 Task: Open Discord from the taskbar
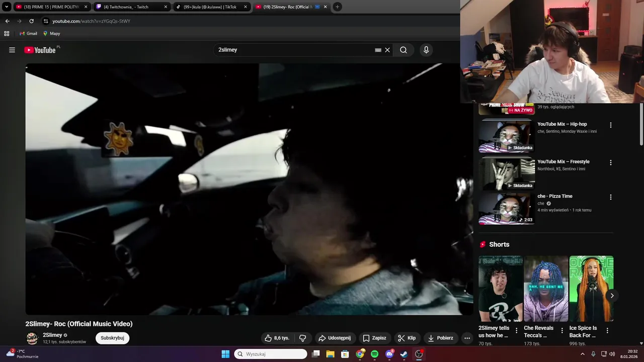click(389, 354)
